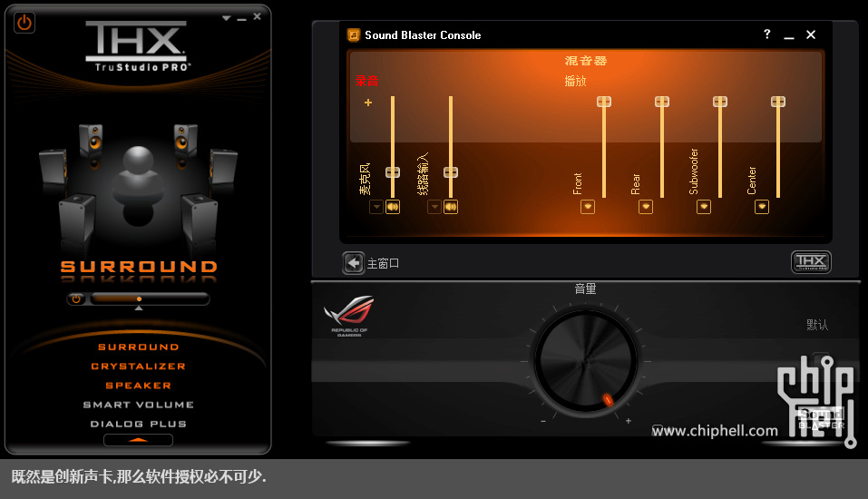
Task: Click the 播放 playback section label
Action: pos(575,81)
